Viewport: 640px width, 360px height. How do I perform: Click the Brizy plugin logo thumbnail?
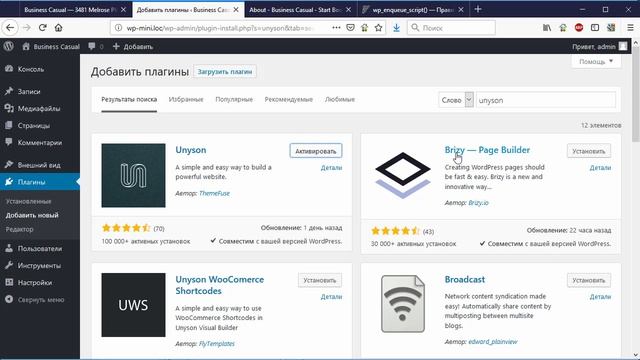[403, 176]
